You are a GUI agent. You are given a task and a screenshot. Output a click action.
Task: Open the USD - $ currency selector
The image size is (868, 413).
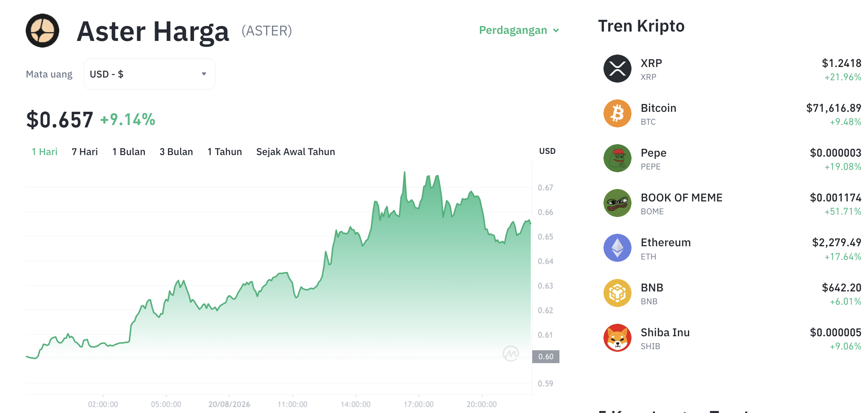(x=150, y=74)
